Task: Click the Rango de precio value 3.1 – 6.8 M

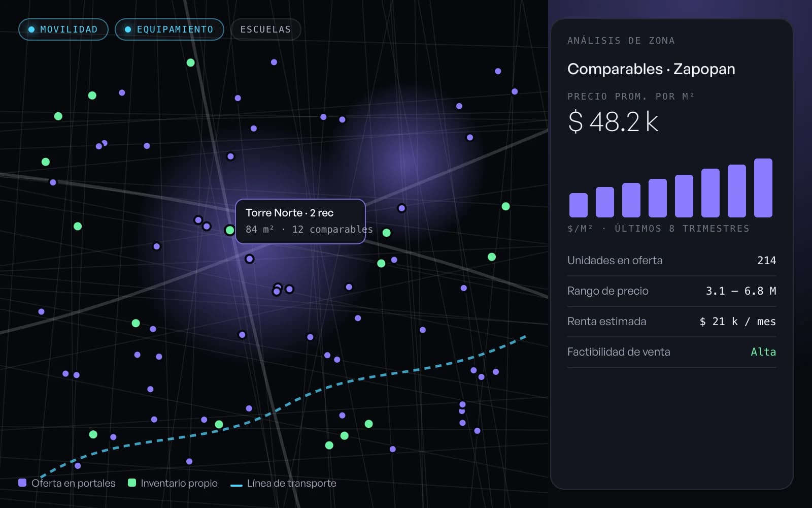Action: 741,291
